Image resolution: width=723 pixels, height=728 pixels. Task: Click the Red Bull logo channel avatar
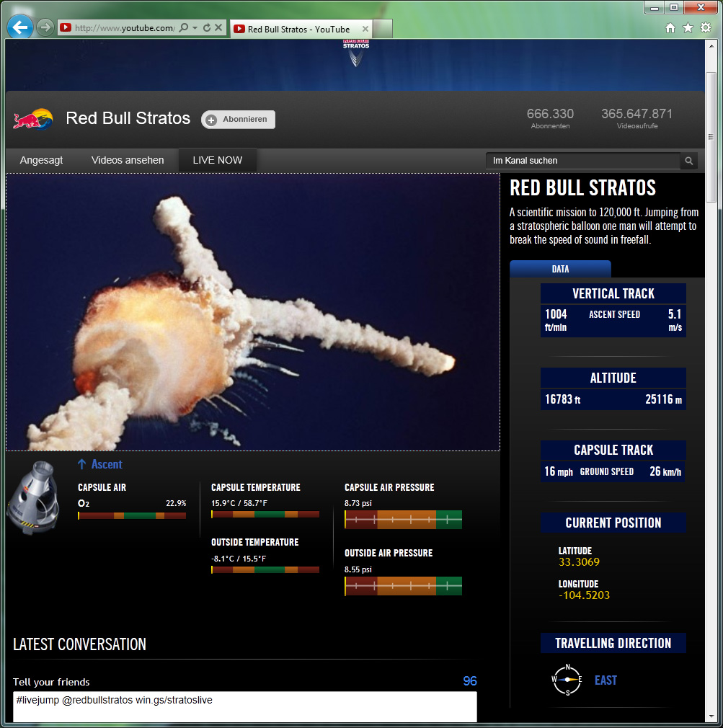coord(33,120)
